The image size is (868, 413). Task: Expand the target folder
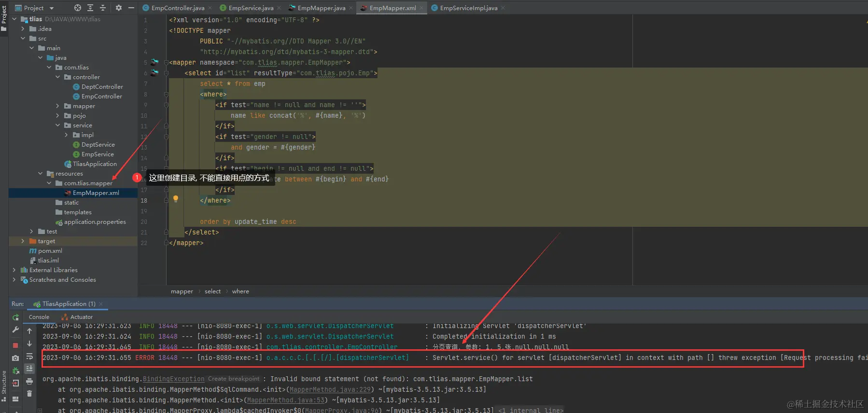pyautogui.click(x=23, y=241)
